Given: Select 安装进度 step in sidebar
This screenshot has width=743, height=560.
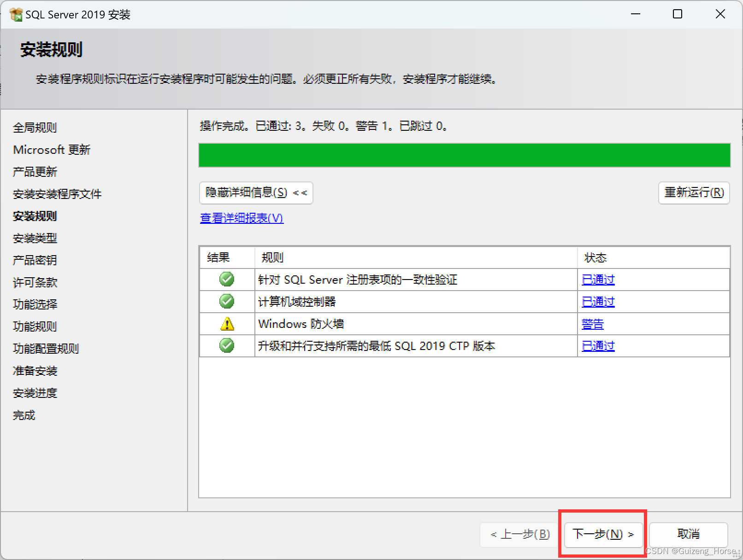Looking at the screenshot, I should click(35, 393).
